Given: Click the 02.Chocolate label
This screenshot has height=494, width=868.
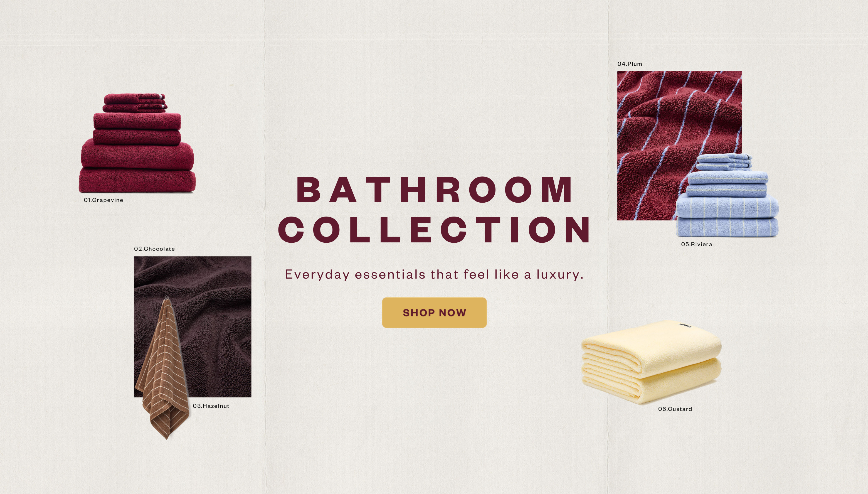Looking at the screenshot, I should point(154,249).
